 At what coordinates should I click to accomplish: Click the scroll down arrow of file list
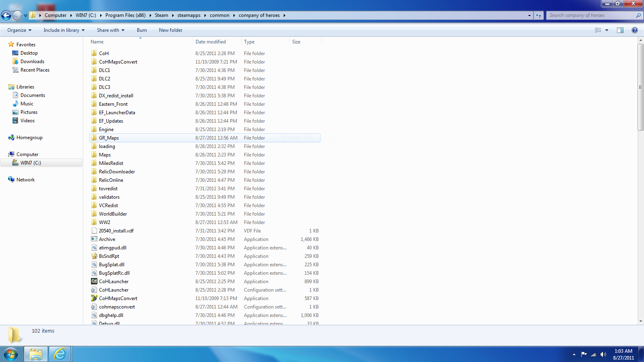click(640, 321)
